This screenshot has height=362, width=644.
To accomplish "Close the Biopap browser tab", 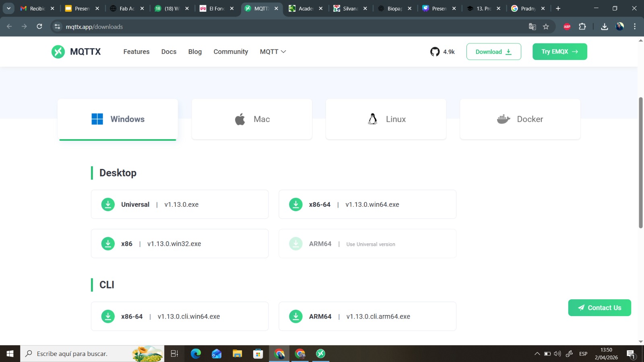I will (409, 8).
